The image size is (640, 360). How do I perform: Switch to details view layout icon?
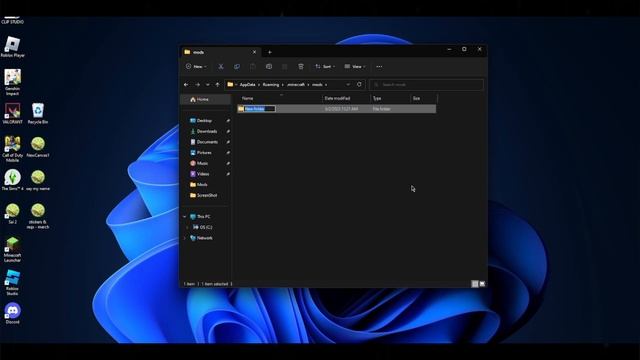[475, 284]
